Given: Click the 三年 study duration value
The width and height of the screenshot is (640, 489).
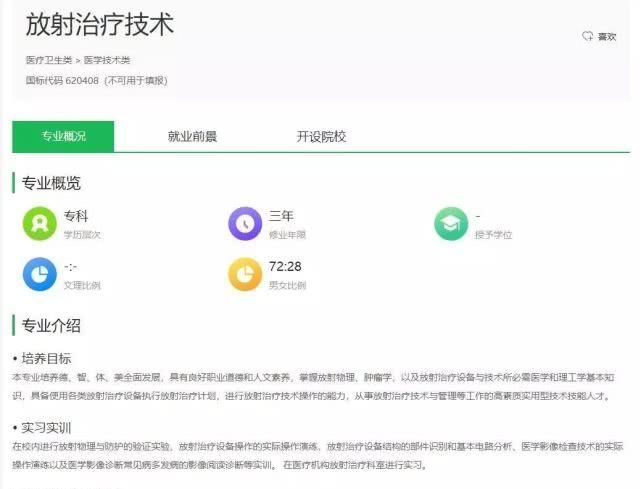Looking at the screenshot, I should tap(281, 216).
